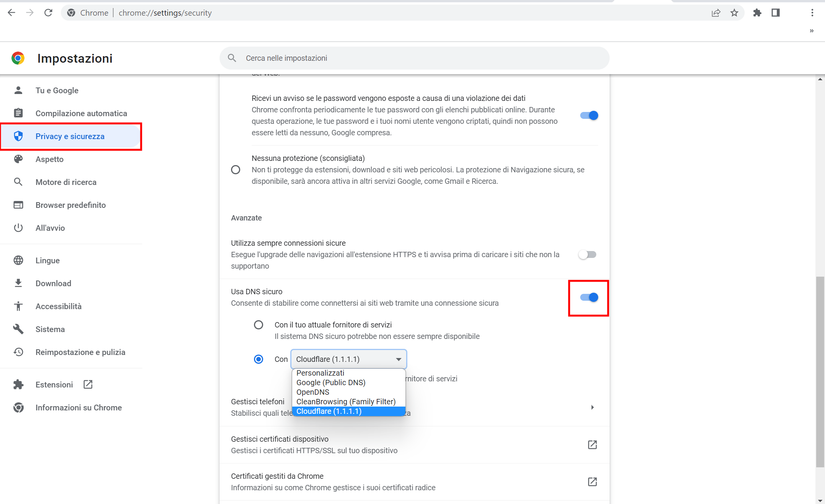Go to Motore di ricerca section

pyautogui.click(x=66, y=182)
